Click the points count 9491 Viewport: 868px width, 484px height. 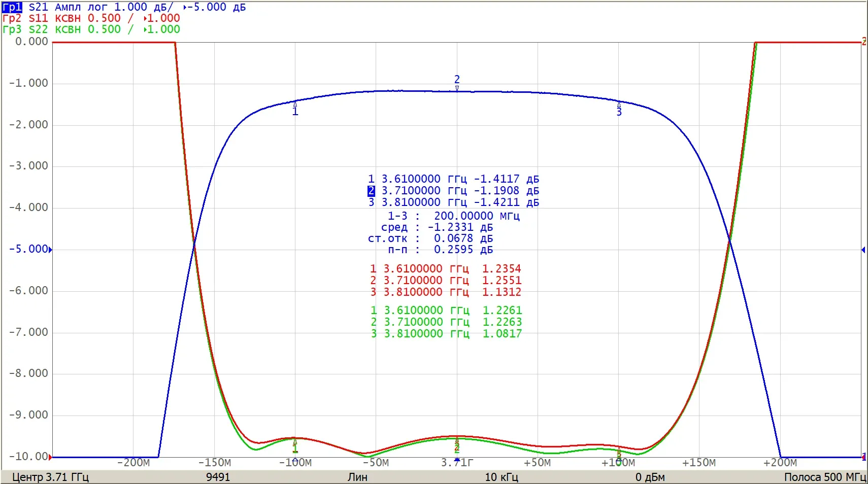[218, 477]
